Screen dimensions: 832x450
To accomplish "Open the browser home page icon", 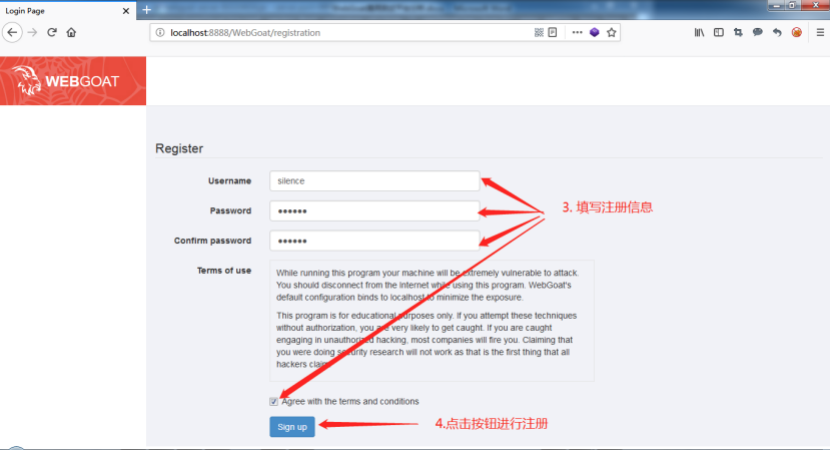I will pyautogui.click(x=71, y=32).
